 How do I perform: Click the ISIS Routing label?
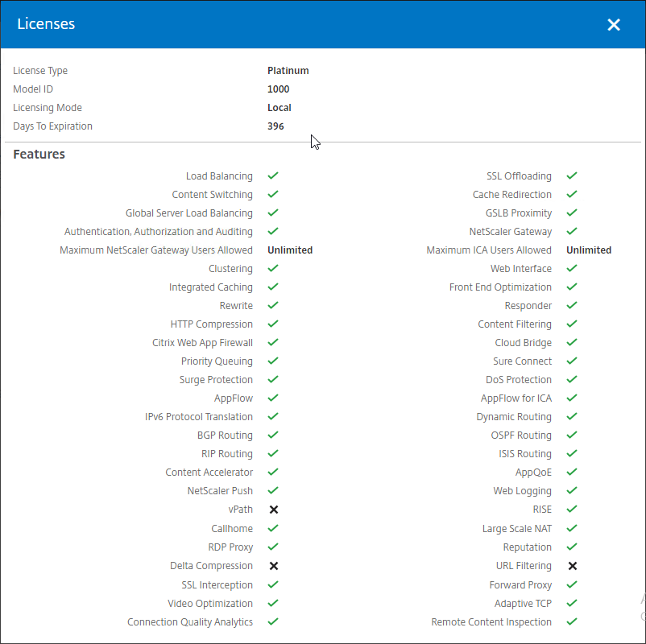point(525,454)
